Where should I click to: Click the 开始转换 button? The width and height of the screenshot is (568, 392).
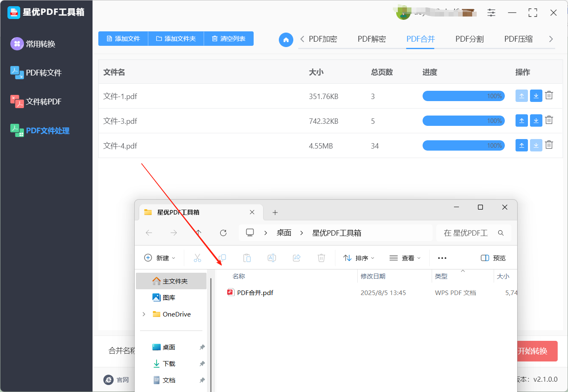537,351
